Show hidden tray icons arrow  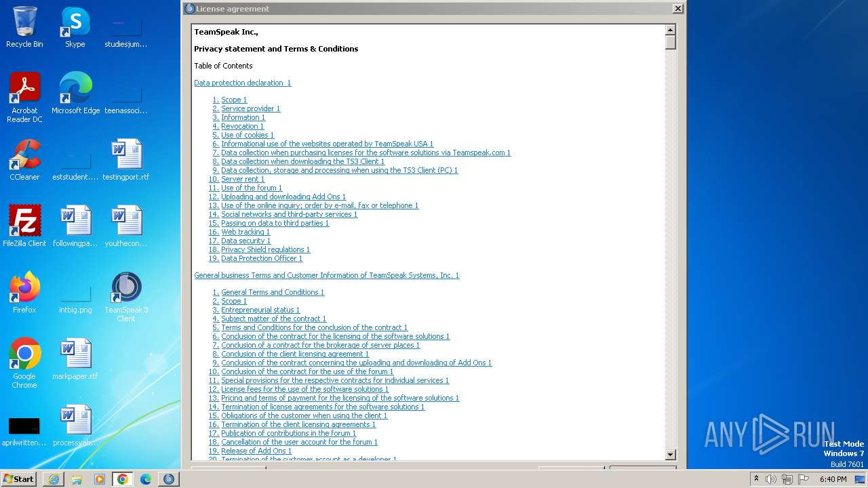click(x=756, y=479)
